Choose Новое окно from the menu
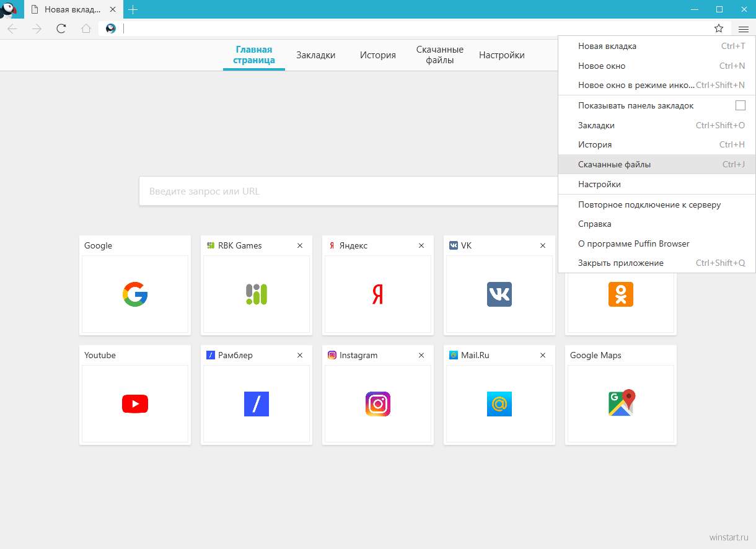756x549 pixels. [x=657, y=66]
